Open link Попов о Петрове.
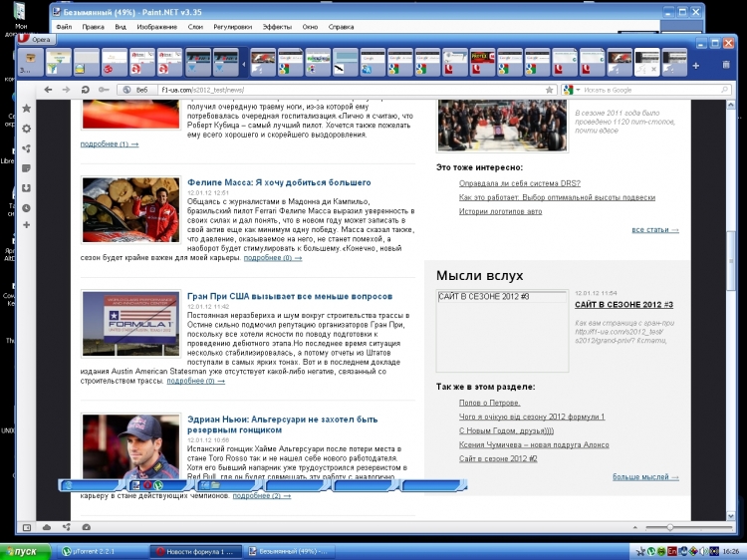The height and width of the screenshot is (560, 747). pyautogui.click(x=490, y=403)
